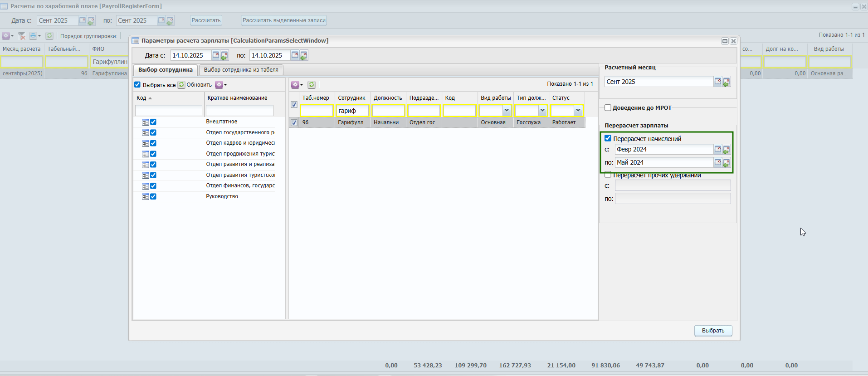Click the 'Краткое наименование' filter input
Image resolution: width=868 pixels, height=376 pixels.
tap(239, 111)
